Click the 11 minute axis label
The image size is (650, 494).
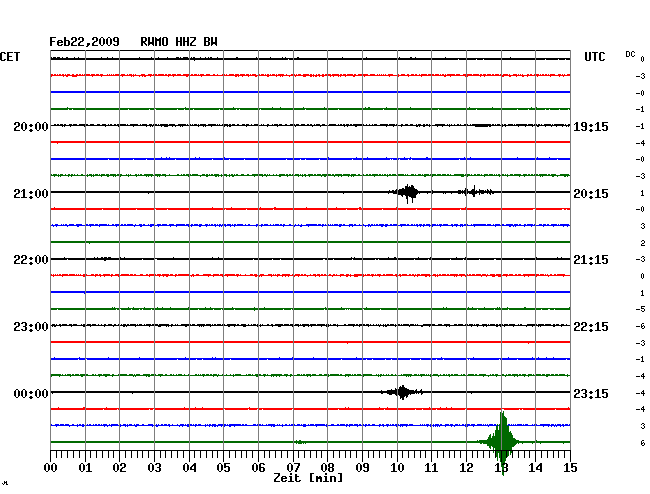coord(431,467)
